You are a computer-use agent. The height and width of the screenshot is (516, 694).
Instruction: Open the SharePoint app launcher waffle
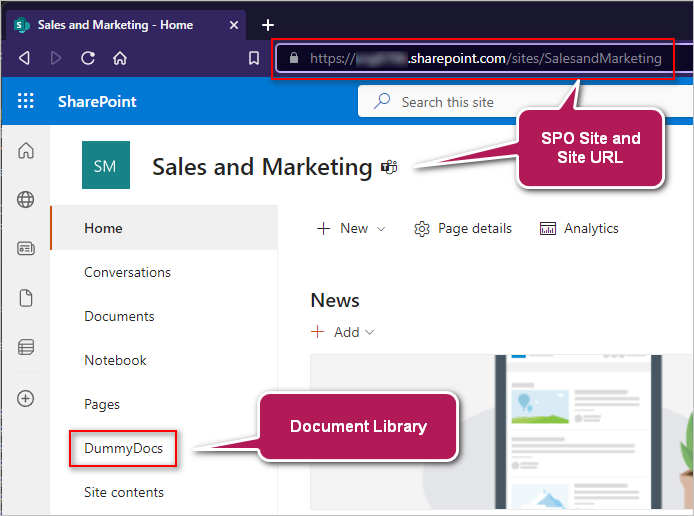[26, 101]
